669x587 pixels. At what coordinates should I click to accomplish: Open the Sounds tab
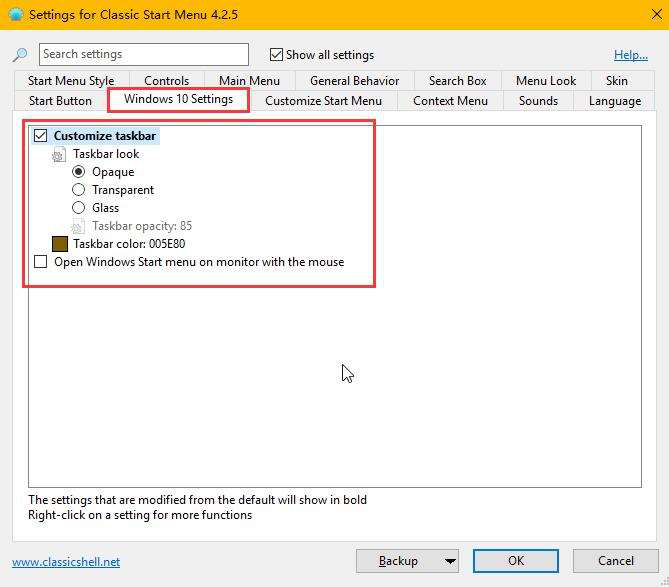click(538, 101)
